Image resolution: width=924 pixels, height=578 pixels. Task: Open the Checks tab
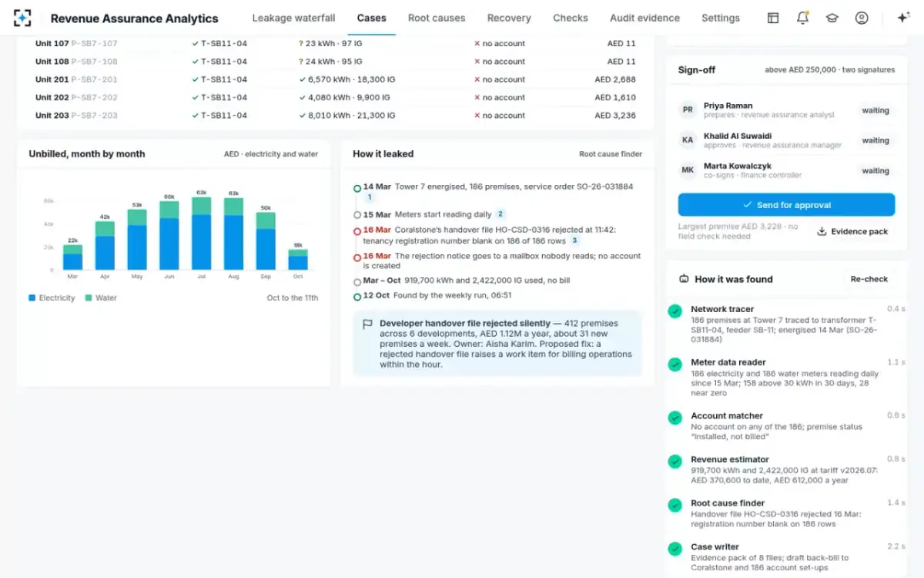pyautogui.click(x=571, y=18)
